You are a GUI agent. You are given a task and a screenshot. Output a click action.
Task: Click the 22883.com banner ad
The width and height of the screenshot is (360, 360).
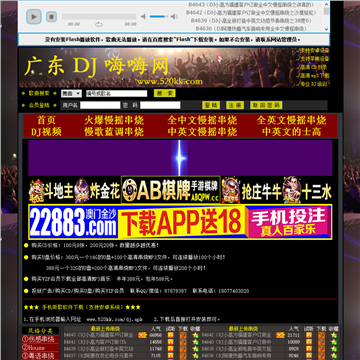coord(73,222)
